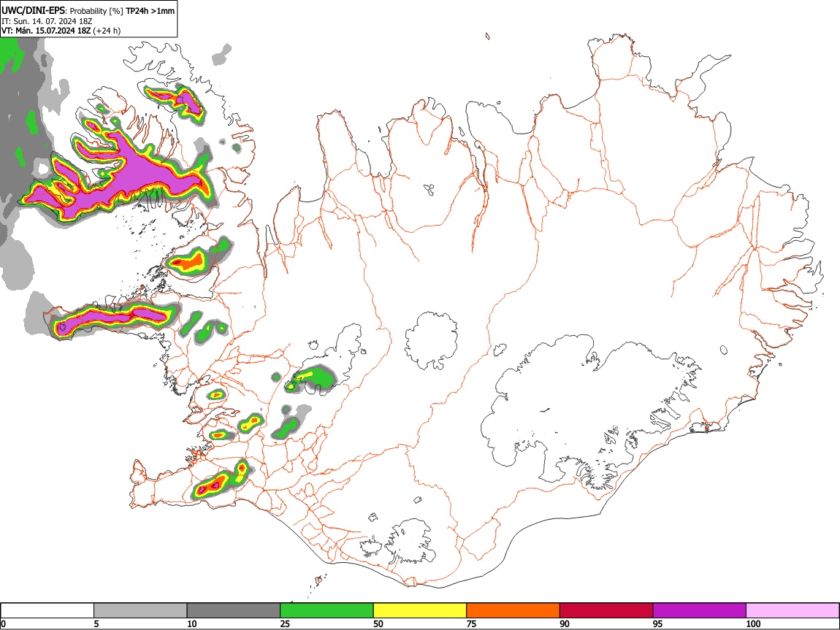Click the 'VT: Mán. 15.07.2024 18Z' line

(46, 31)
